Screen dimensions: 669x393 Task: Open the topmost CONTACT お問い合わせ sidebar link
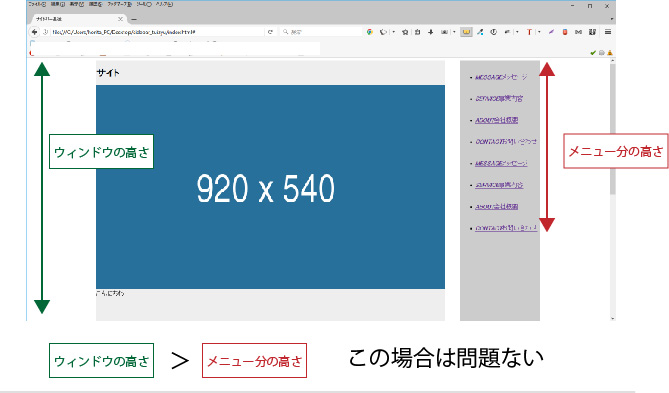[x=506, y=142]
